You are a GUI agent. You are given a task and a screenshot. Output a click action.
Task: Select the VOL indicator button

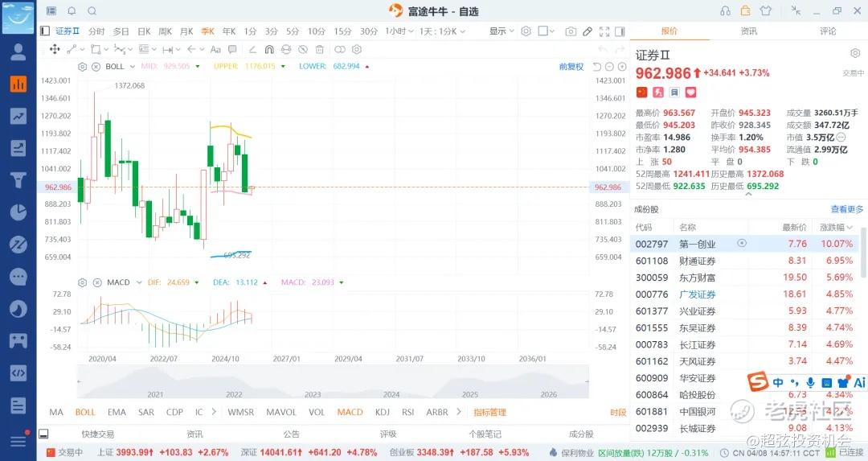click(317, 412)
